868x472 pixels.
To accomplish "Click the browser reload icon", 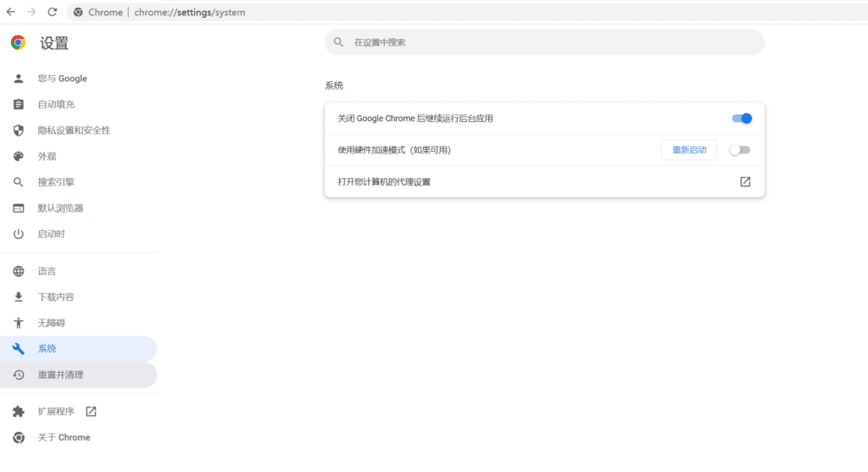I will coord(53,13).
